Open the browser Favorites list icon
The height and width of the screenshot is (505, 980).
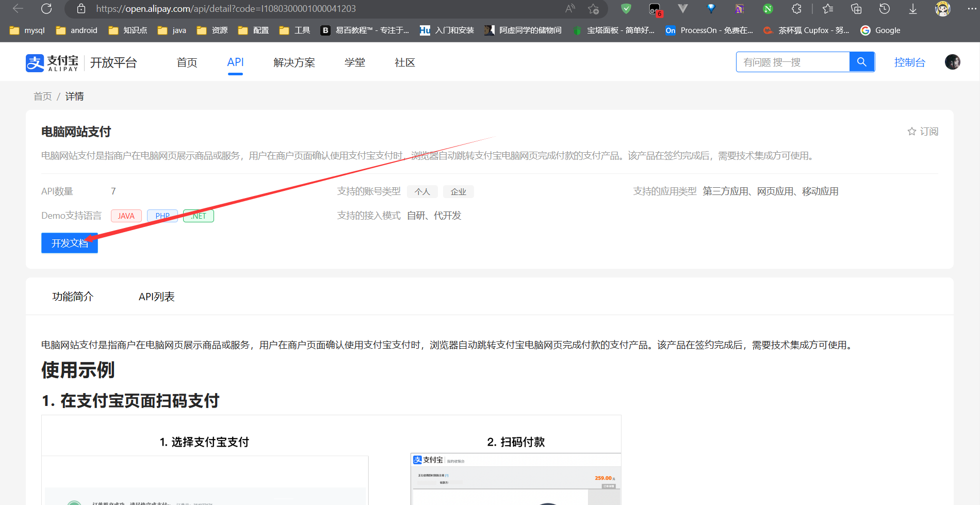pyautogui.click(x=828, y=9)
